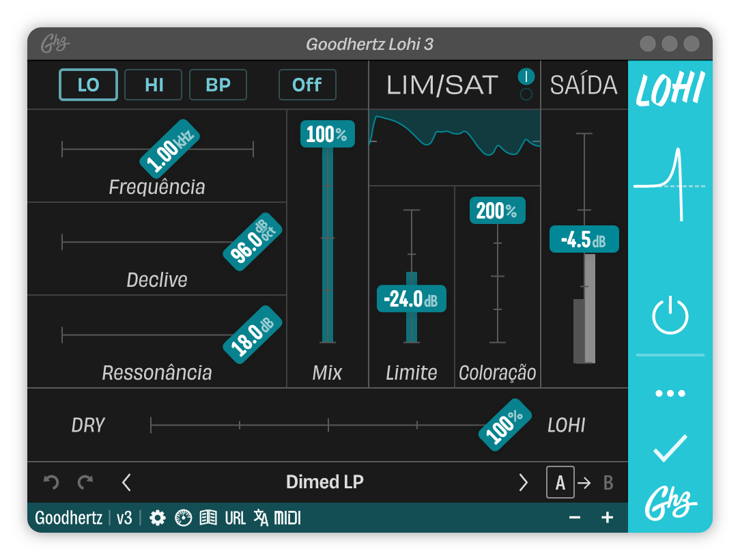Open the Goodhertz settings gear icon

158,518
